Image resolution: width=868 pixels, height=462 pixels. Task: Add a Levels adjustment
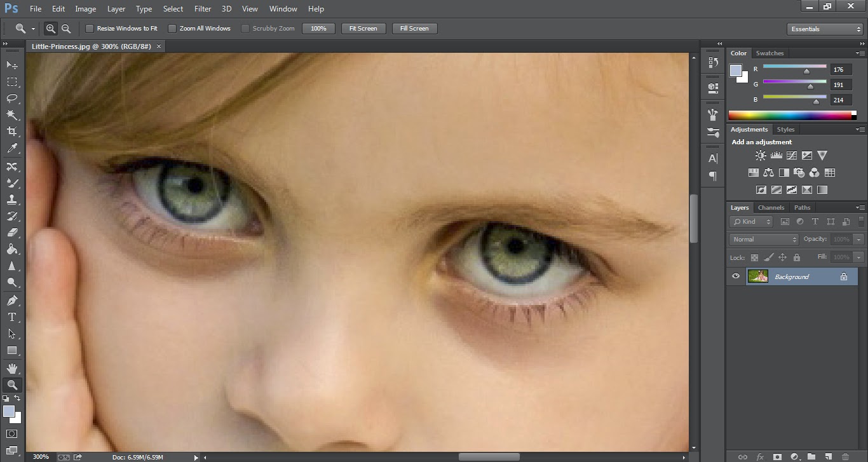(x=776, y=155)
